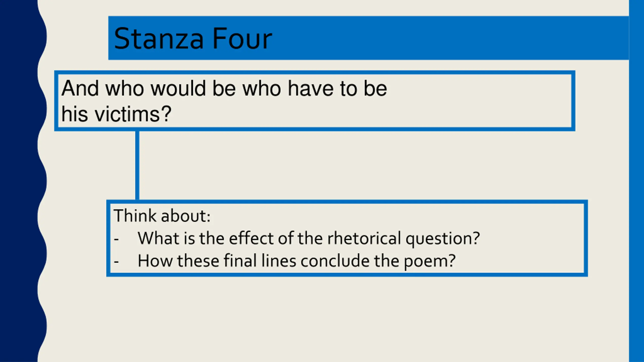The height and width of the screenshot is (362, 644).
Task: Click the word "And" starting the quote
Action: [x=80, y=88]
